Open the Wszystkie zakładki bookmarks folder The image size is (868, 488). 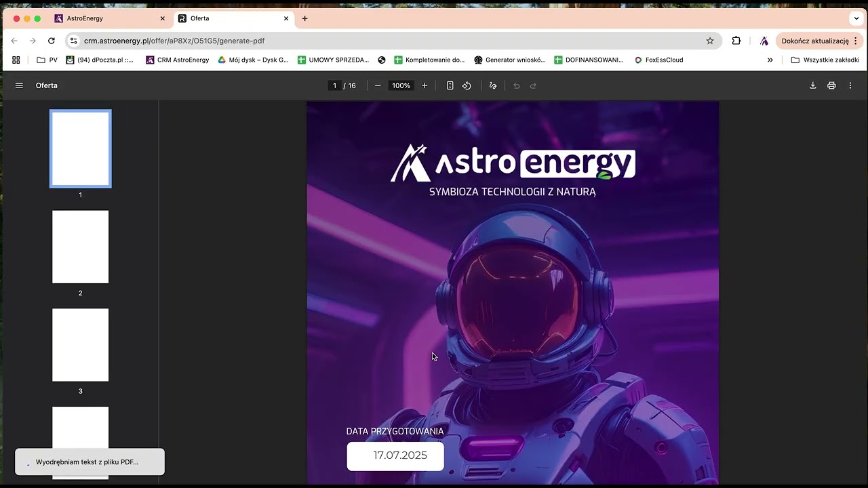pos(825,60)
